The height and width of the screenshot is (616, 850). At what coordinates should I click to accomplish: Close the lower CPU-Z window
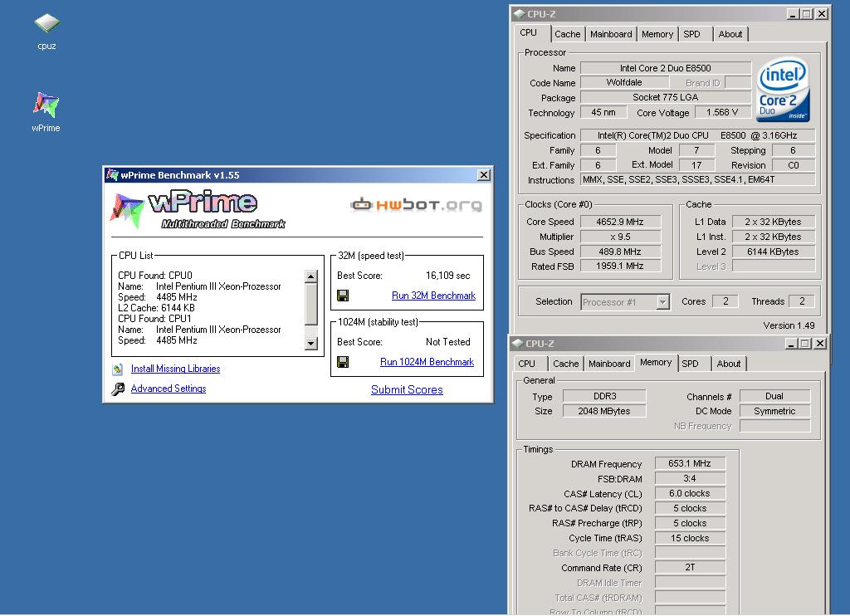pyautogui.click(x=821, y=344)
